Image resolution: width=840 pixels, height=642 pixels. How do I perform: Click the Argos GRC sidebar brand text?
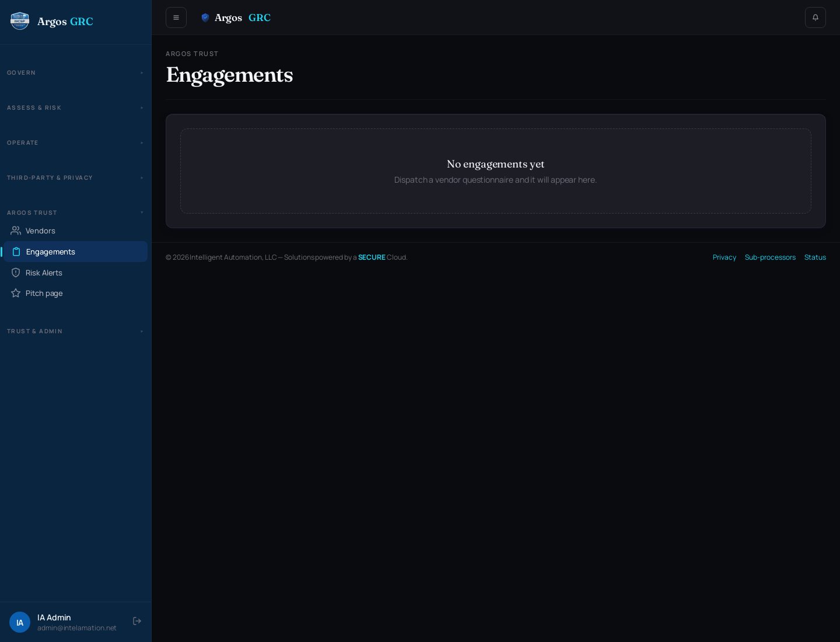(x=65, y=22)
